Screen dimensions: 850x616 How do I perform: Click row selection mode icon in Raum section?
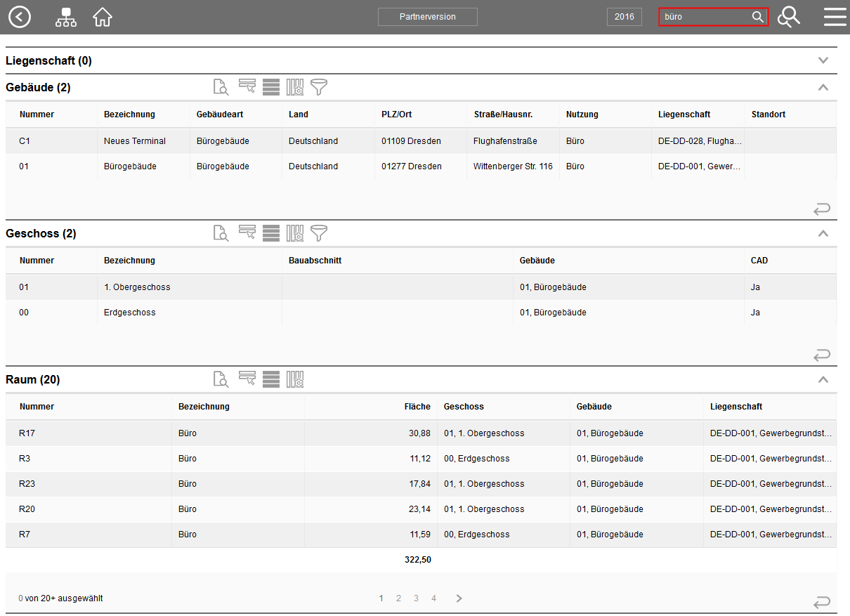(247, 379)
